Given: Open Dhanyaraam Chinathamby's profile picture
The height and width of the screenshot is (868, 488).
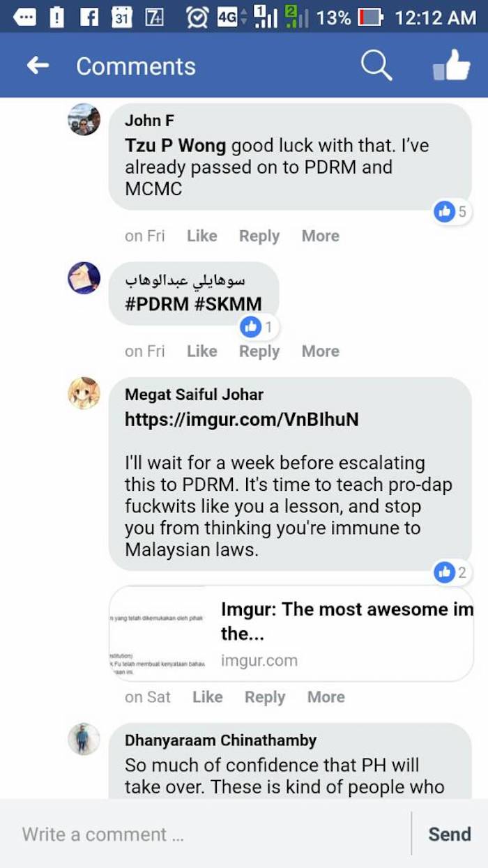Looking at the screenshot, I should [x=84, y=739].
